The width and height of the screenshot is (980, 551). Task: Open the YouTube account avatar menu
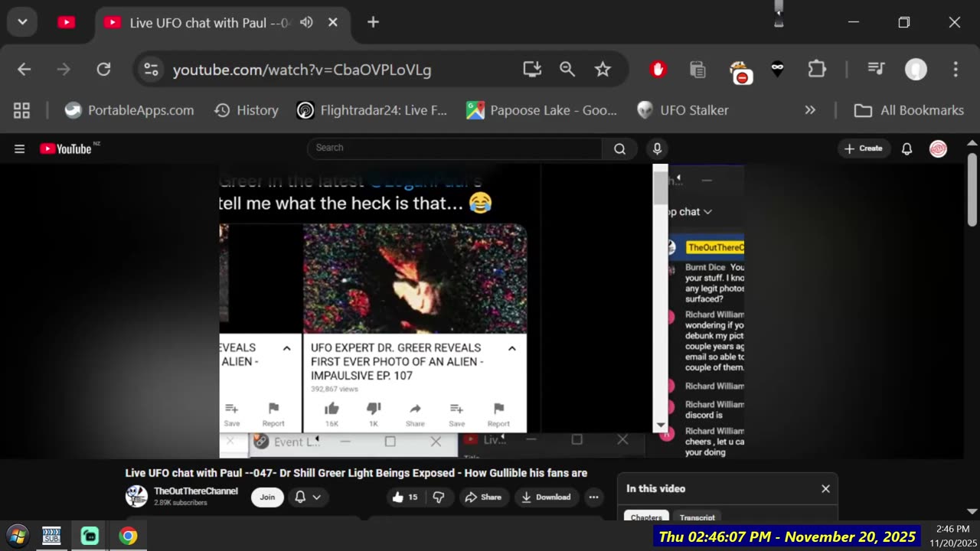(x=938, y=149)
